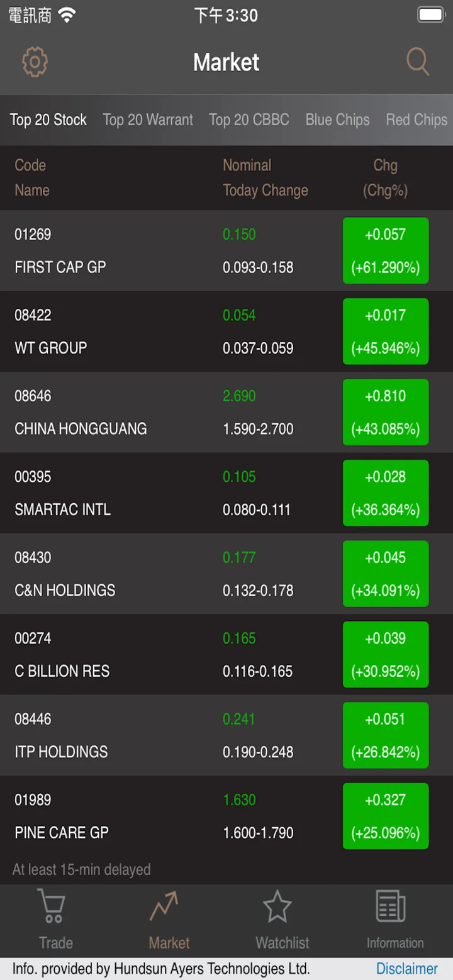The image size is (453, 980).
Task: Switch to Top 20 Warrant tab
Action: coord(148,120)
